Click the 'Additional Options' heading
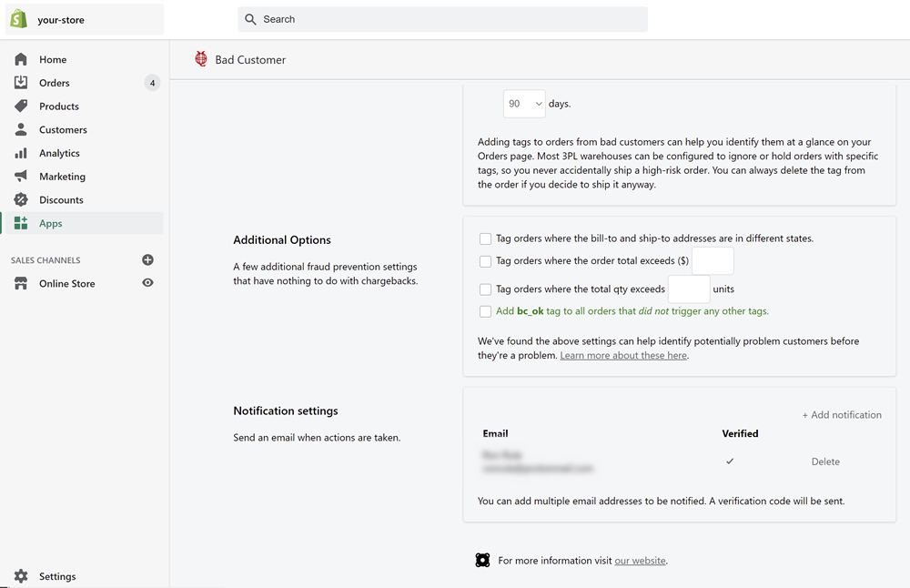 pyautogui.click(x=282, y=239)
